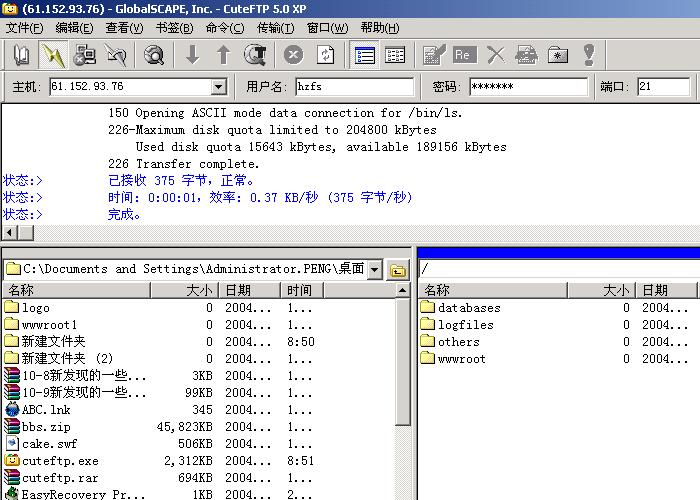Click the Quick Connect lightning icon
Viewport: 700px width, 500px height.
point(53,55)
